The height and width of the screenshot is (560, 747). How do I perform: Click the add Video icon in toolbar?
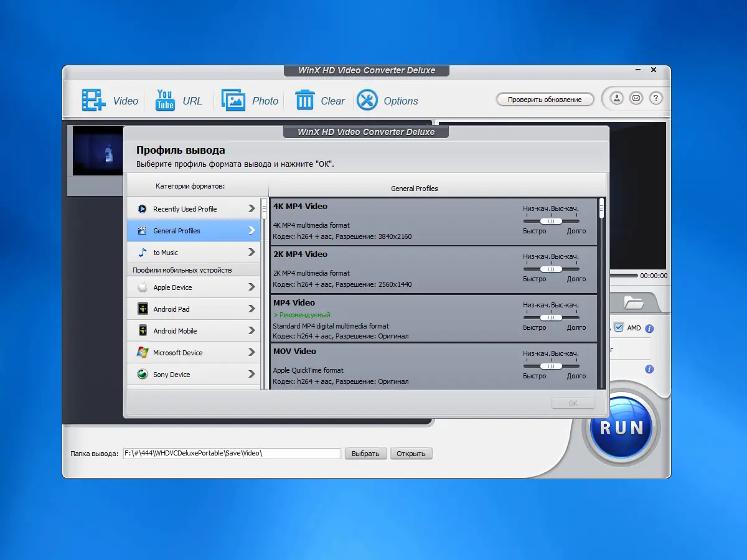(x=94, y=100)
